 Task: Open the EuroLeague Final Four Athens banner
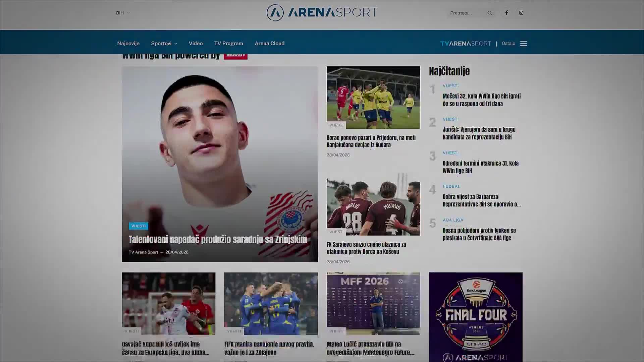click(476, 317)
